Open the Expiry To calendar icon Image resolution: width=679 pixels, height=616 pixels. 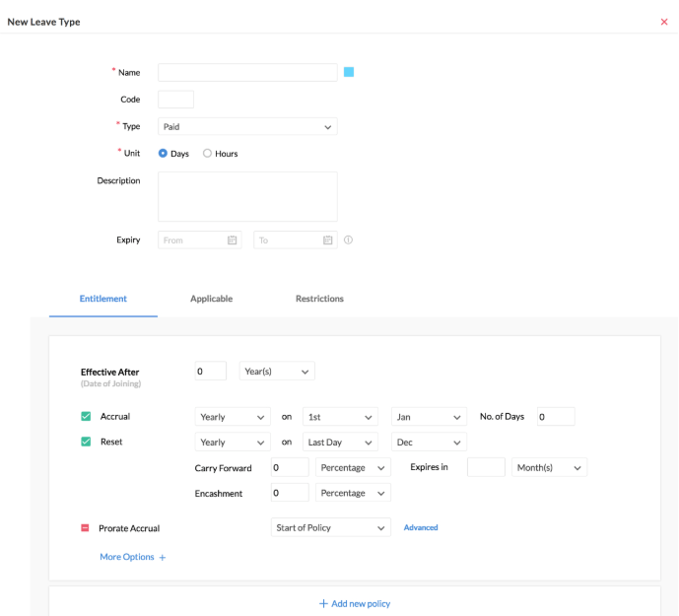(x=327, y=240)
